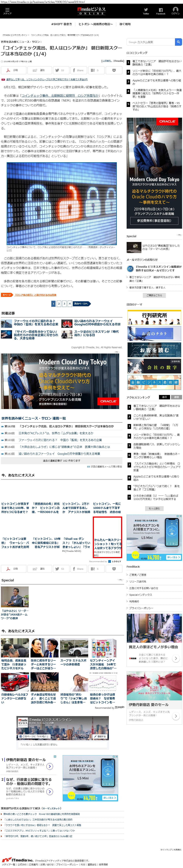Click author link 山田敏弘
Image resolution: width=183 pixels, height=868 pixels.
(x=106, y=61)
